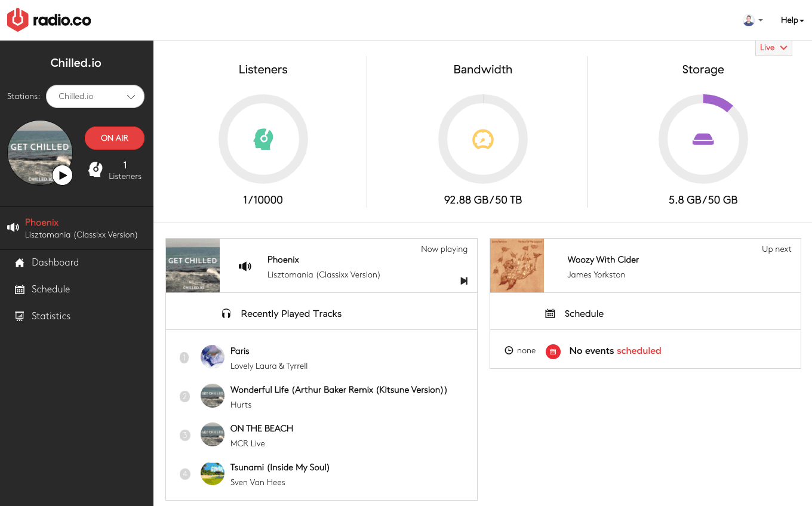This screenshot has height=506, width=812.
Task: Open the Help menu
Action: pos(792,20)
